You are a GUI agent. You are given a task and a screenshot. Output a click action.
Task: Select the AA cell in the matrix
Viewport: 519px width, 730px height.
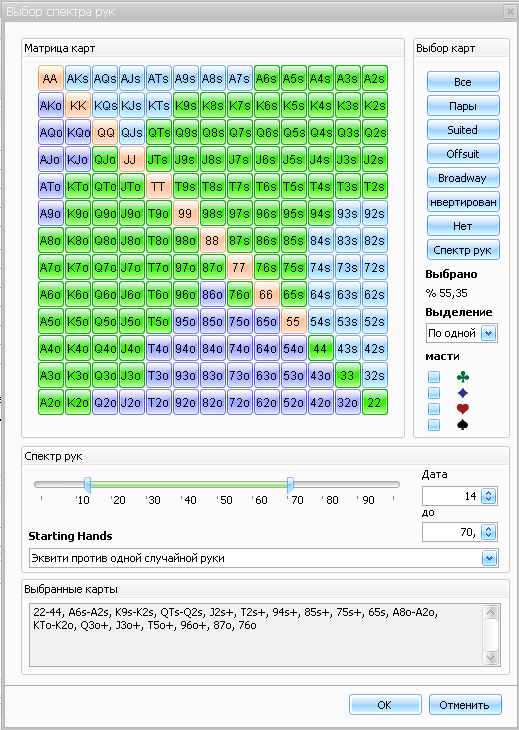(50, 78)
